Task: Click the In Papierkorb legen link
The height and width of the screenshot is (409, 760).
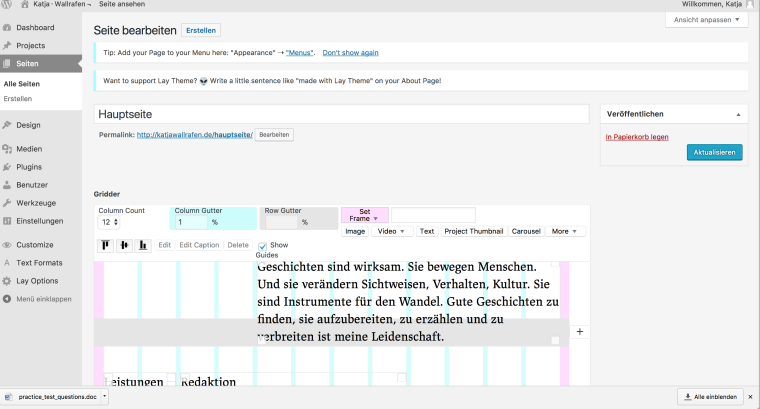Action: click(637, 136)
